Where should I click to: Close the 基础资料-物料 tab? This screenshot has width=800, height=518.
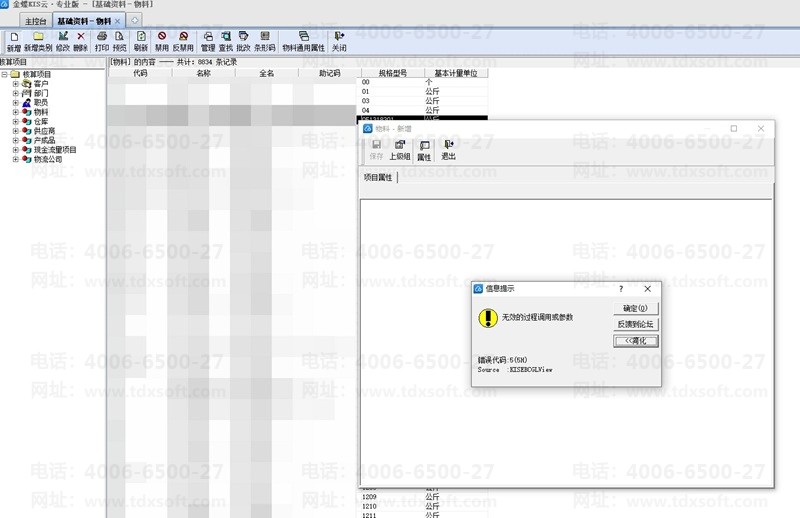(117, 21)
